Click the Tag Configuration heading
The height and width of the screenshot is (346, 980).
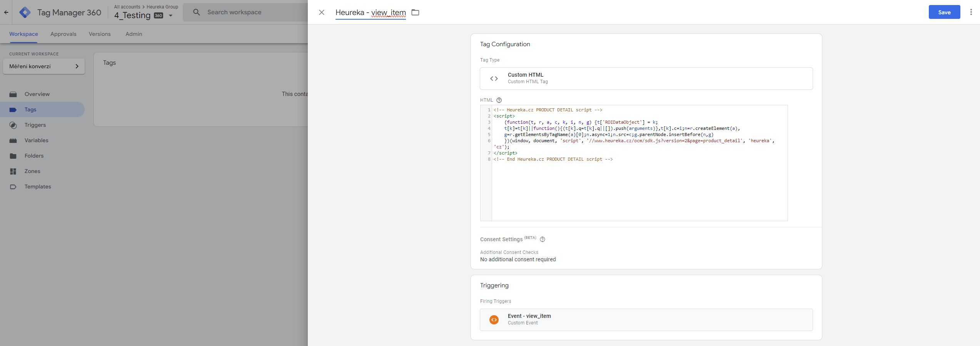click(x=505, y=44)
